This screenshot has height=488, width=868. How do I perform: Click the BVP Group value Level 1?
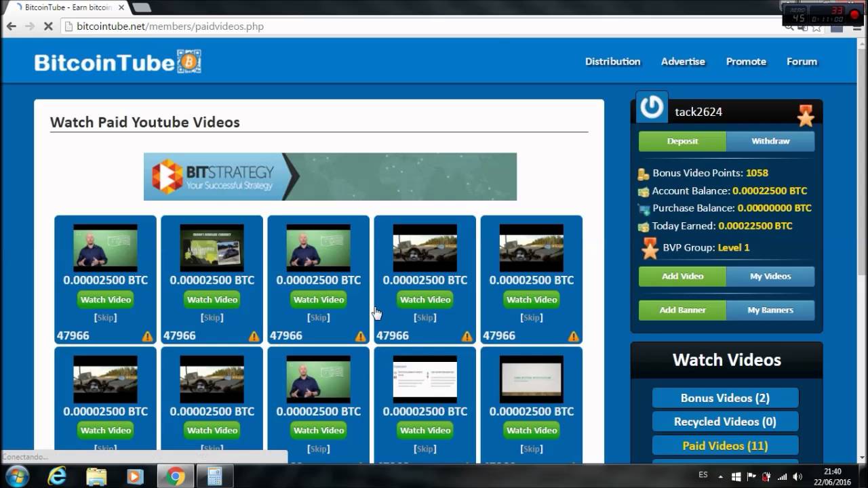point(734,247)
